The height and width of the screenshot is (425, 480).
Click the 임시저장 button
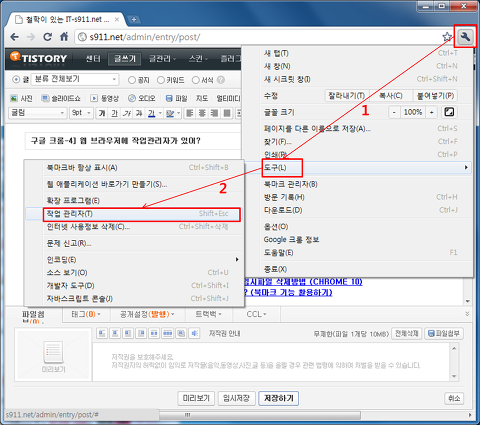point(236,398)
